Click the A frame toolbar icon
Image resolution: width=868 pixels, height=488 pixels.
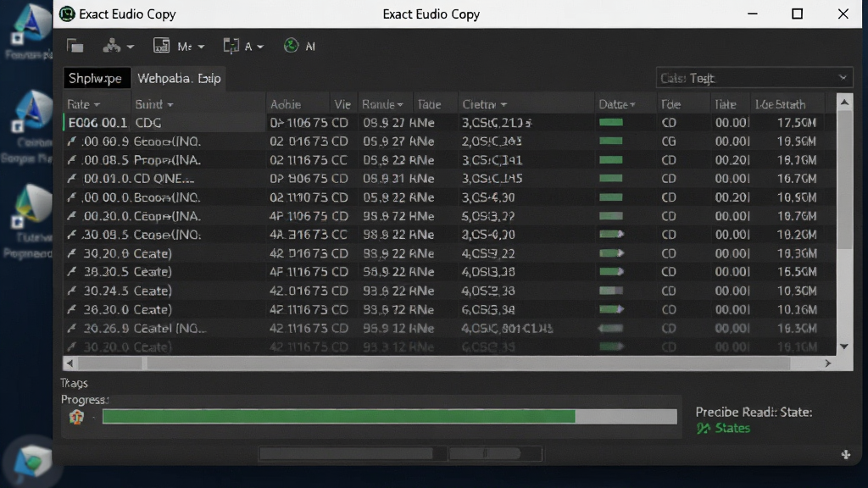pyautogui.click(x=231, y=46)
